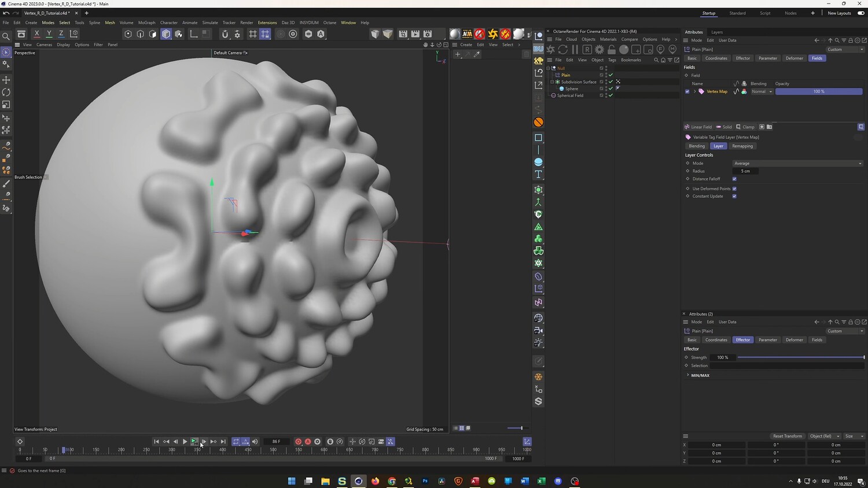This screenshot has width=868, height=488.
Task: Open the MoGraph menu
Action: pos(146,23)
